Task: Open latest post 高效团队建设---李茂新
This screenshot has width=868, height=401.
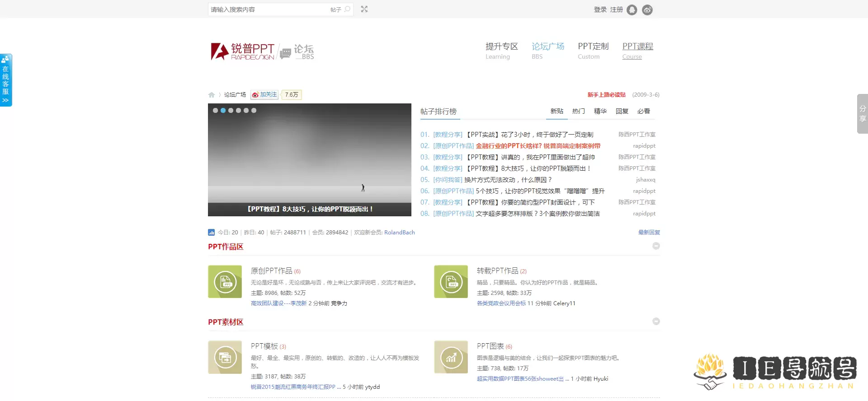Action: click(279, 303)
